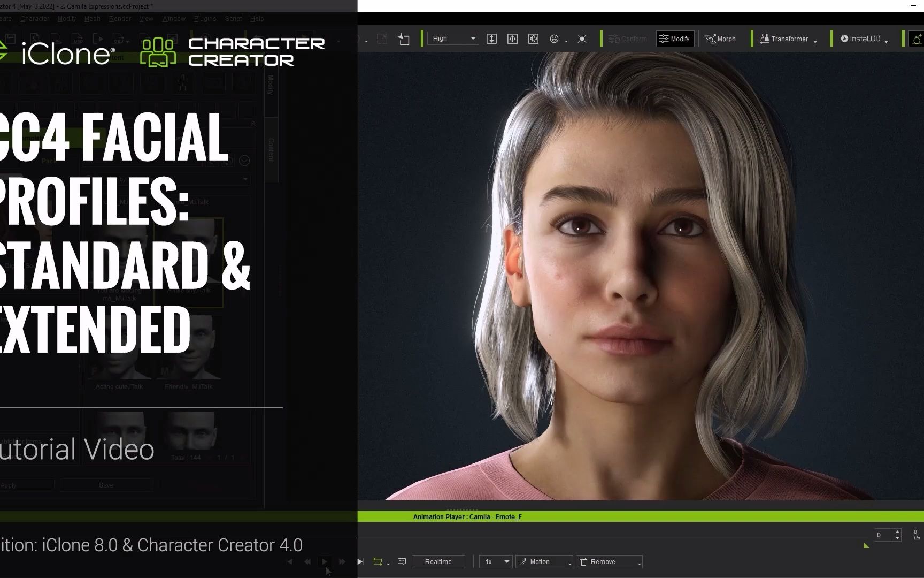Open the Plugins menu

(x=205, y=18)
